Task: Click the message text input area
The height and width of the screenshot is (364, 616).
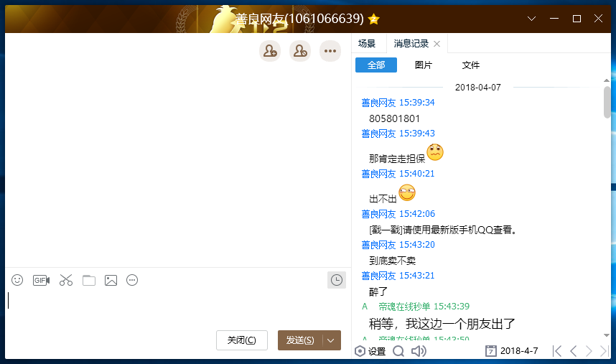Action: (177, 308)
